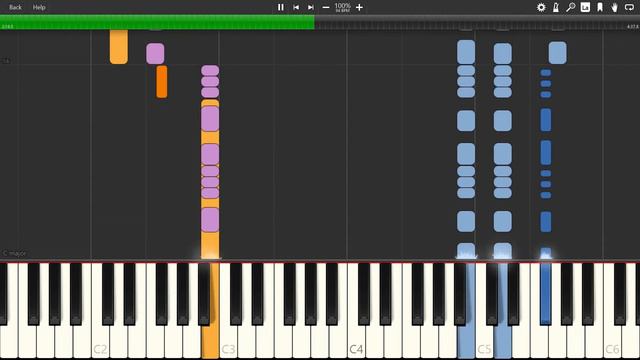Click the C major key signature label
This screenshot has height=360, width=640.
pyautogui.click(x=15, y=253)
